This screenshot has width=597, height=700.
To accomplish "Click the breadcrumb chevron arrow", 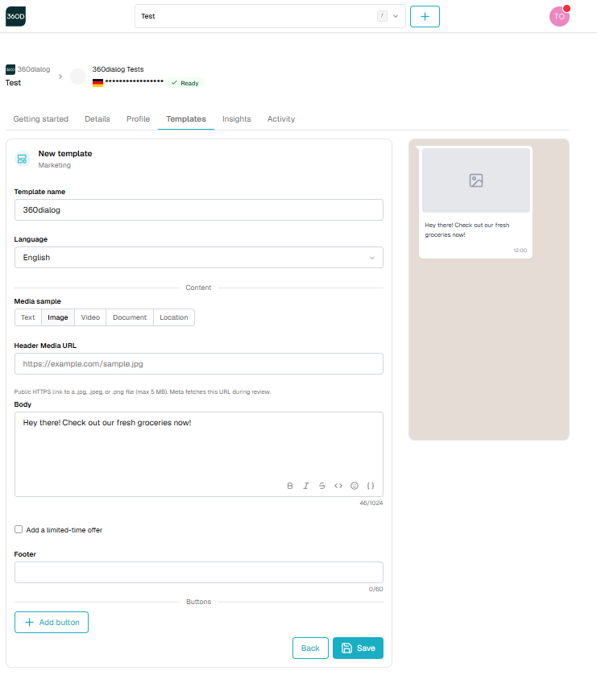I will [x=60, y=77].
